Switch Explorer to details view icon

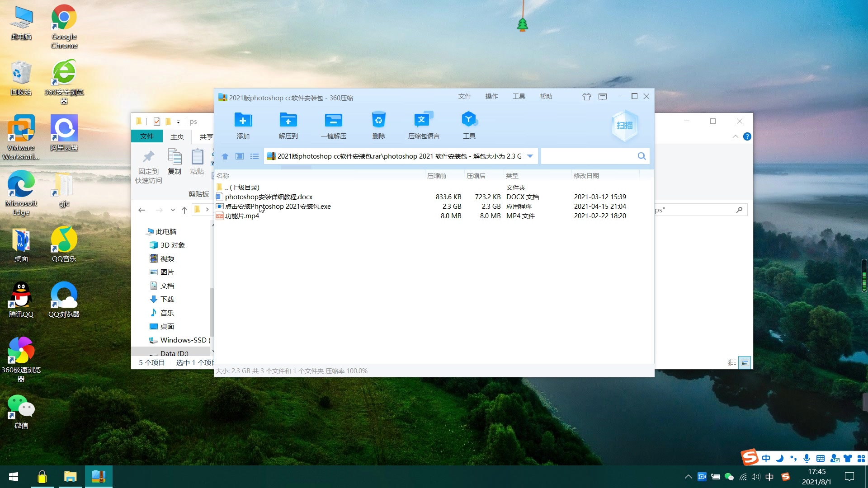pyautogui.click(x=732, y=362)
